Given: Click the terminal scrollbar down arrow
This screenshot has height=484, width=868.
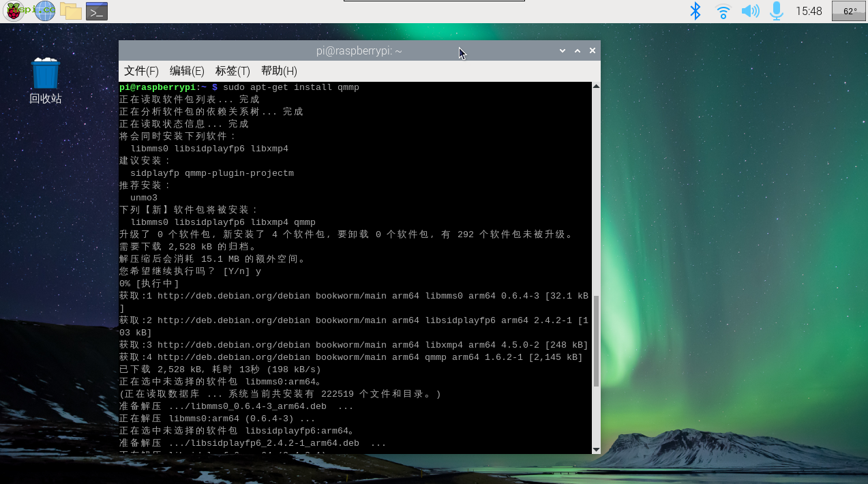Looking at the screenshot, I should coord(596,449).
